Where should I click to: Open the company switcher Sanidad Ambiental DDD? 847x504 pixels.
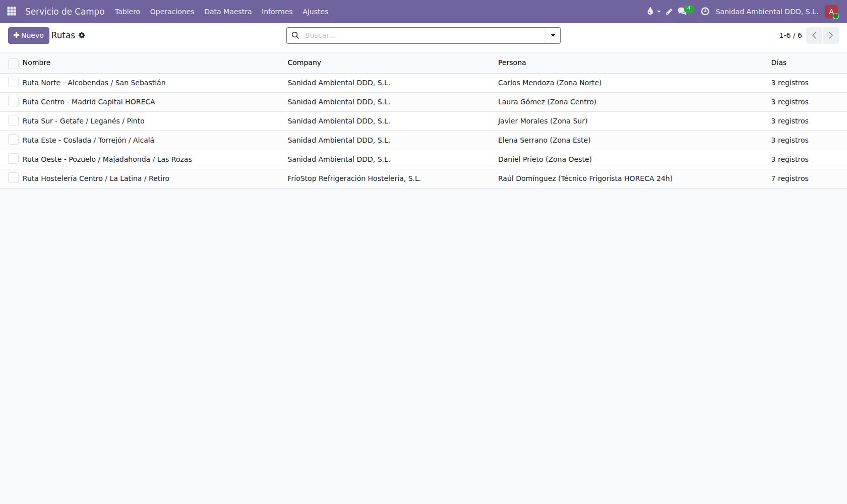[766, 11]
